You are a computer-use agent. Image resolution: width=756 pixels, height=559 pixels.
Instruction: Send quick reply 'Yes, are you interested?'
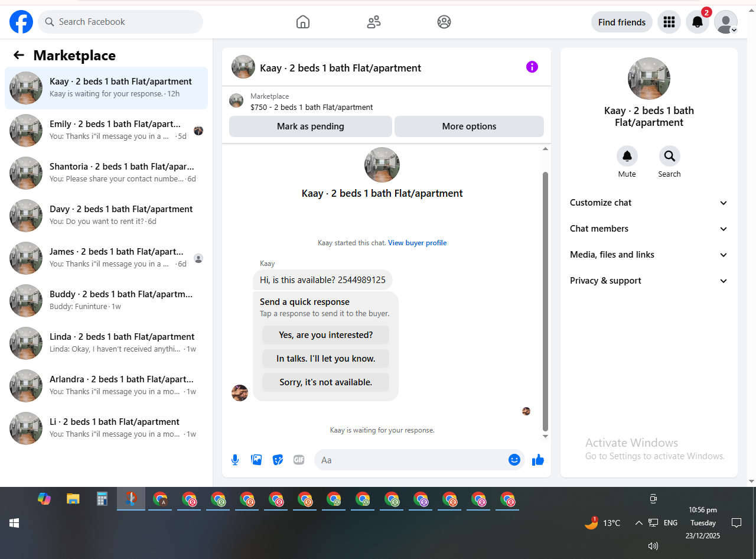point(326,335)
